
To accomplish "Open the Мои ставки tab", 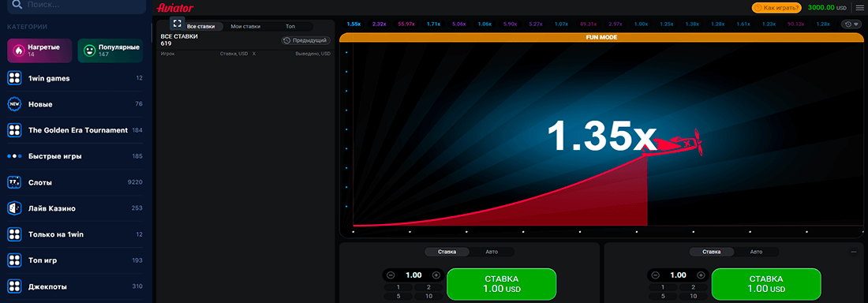I will coord(245,27).
